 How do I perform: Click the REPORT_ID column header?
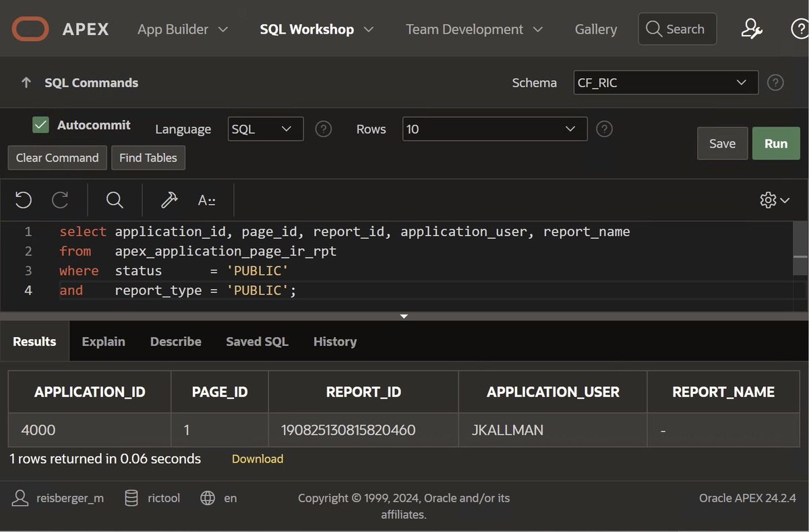[x=363, y=392]
